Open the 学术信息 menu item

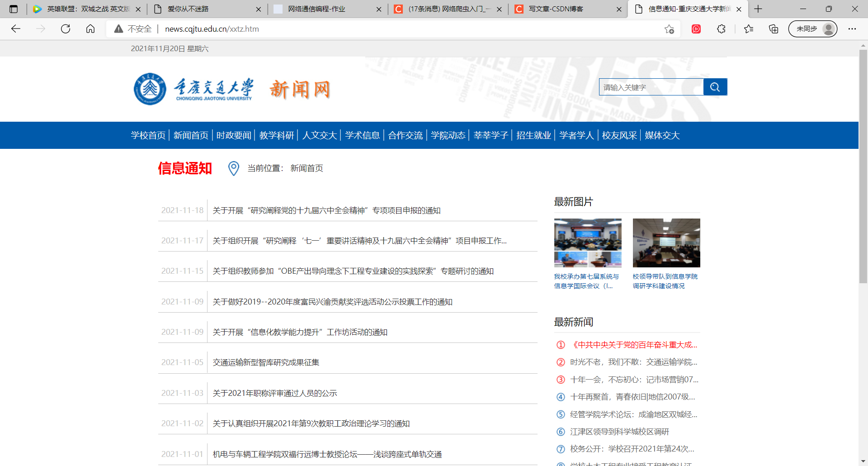[x=362, y=135]
